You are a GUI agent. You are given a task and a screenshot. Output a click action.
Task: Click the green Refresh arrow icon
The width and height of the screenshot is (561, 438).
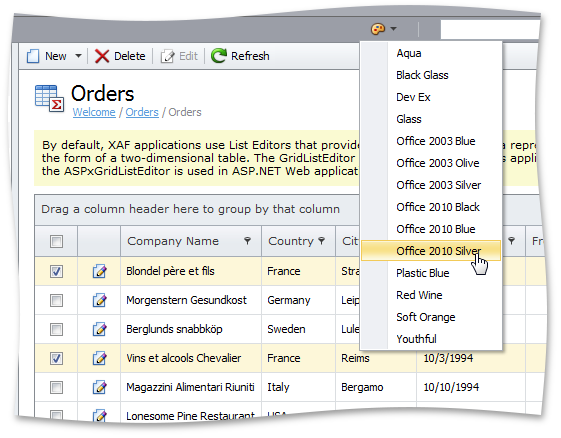pos(219,56)
